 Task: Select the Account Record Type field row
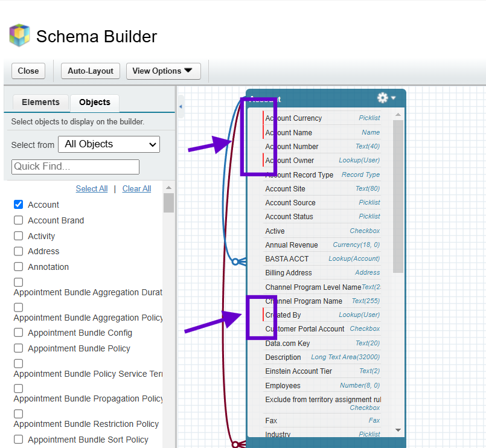click(322, 174)
